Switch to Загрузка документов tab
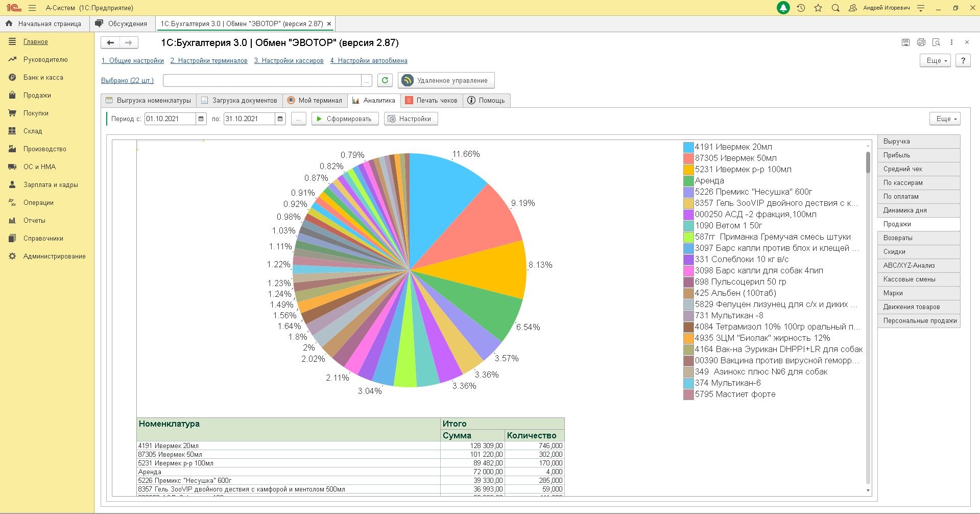 (240, 101)
